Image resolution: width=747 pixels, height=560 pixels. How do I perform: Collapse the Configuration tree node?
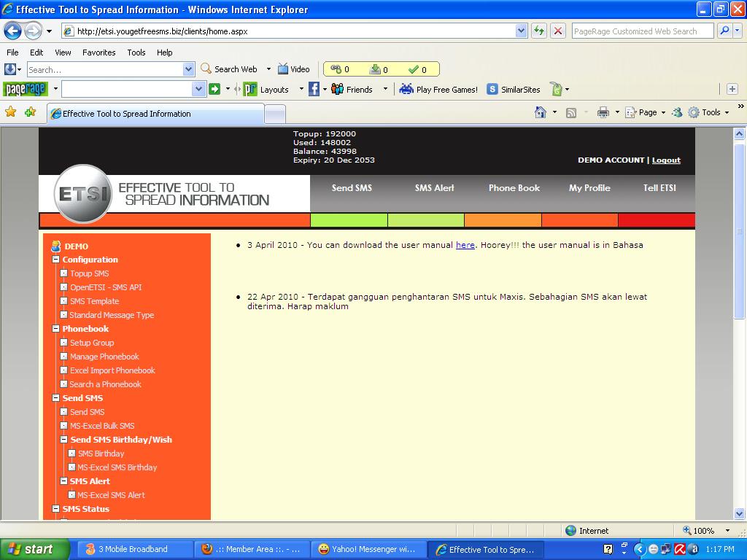pyautogui.click(x=55, y=260)
